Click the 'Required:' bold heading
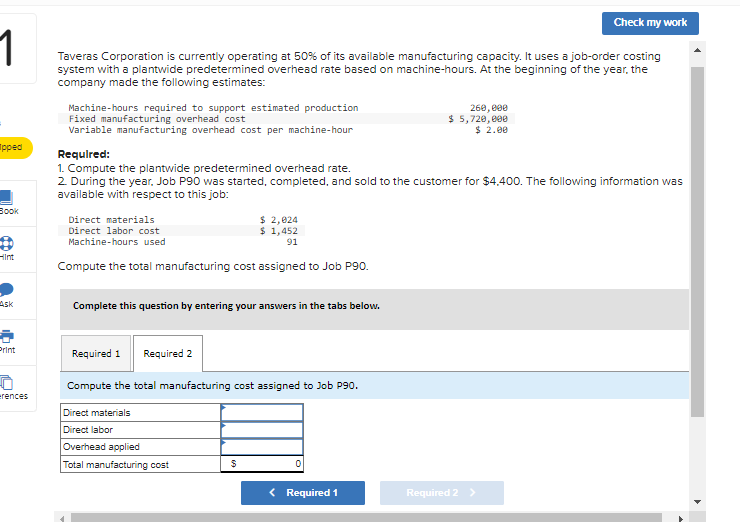 (84, 154)
